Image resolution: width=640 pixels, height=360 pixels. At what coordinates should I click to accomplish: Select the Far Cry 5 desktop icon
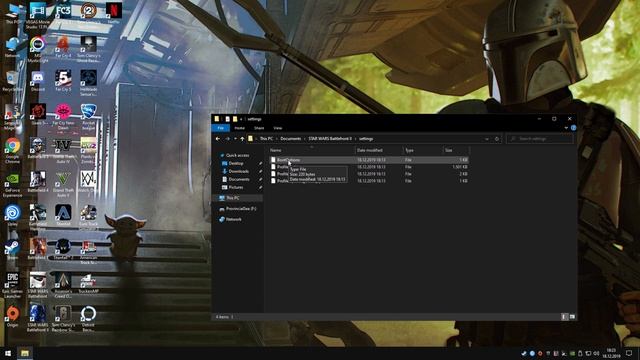tap(63, 80)
